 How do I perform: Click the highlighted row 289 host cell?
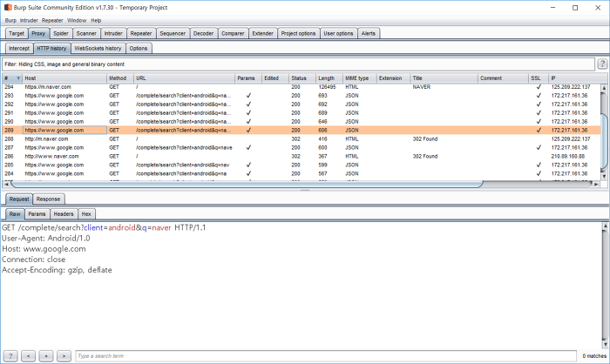pos(64,131)
